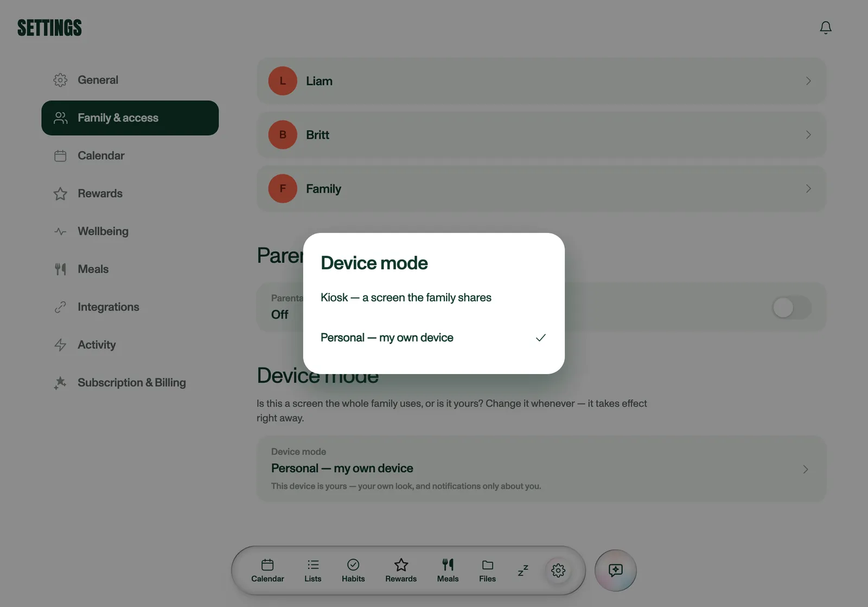Open Lists from the bottom dock

(313, 571)
